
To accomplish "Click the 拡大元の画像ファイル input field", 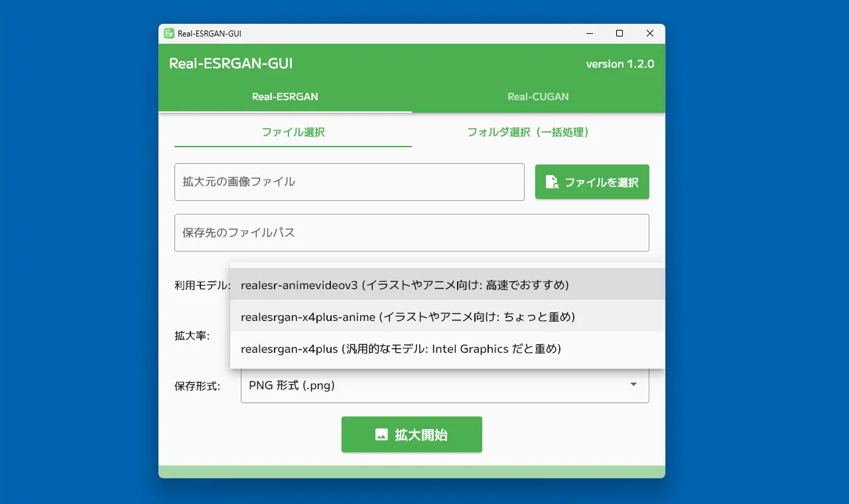I will pos(350,182).
